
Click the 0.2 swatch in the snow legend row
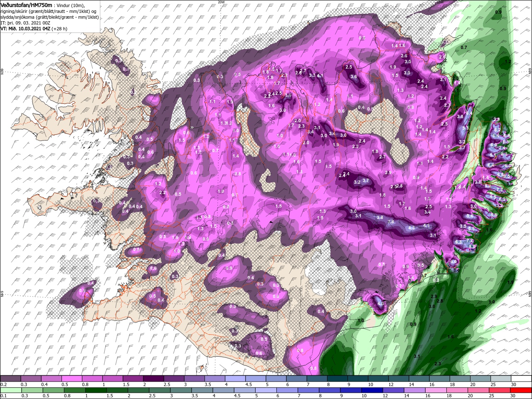[10, 379]
